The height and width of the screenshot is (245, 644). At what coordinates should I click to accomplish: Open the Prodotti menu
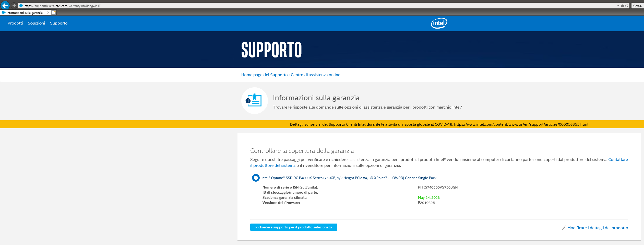pyautogui.click(x=15, y=23)
